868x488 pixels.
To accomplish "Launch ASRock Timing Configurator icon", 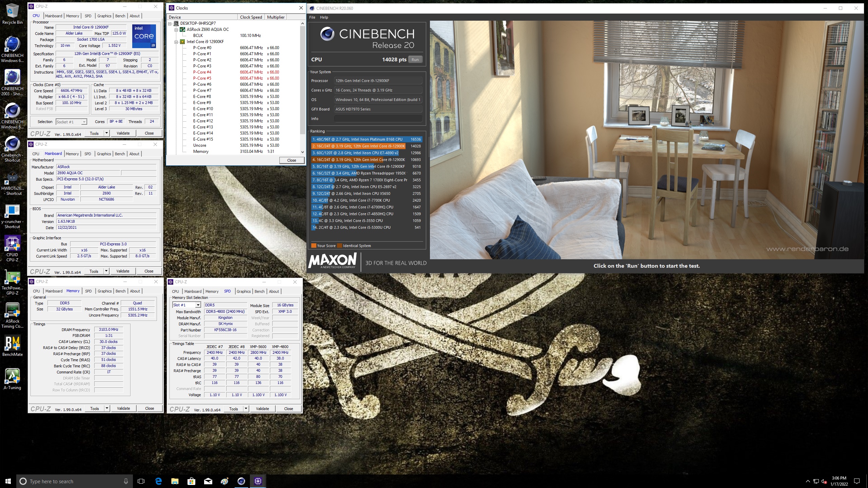I will click(12, 315).
